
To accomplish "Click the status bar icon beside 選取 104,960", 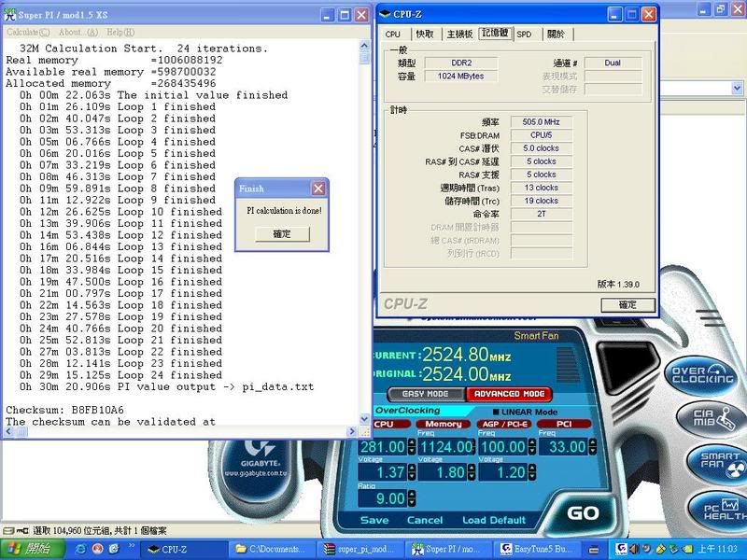I will click(16, 530).
